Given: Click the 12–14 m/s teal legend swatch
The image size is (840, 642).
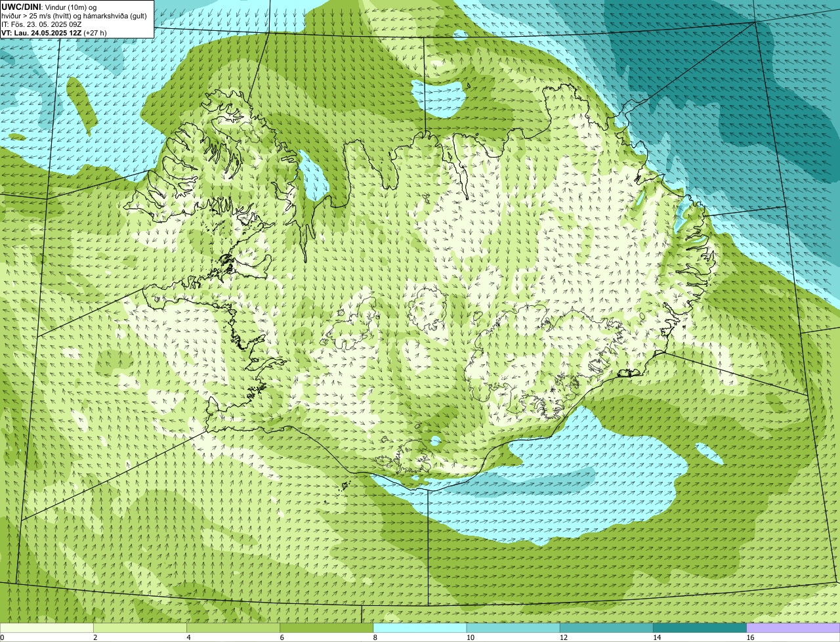Looking at the screenshot, I should (606, 628).
